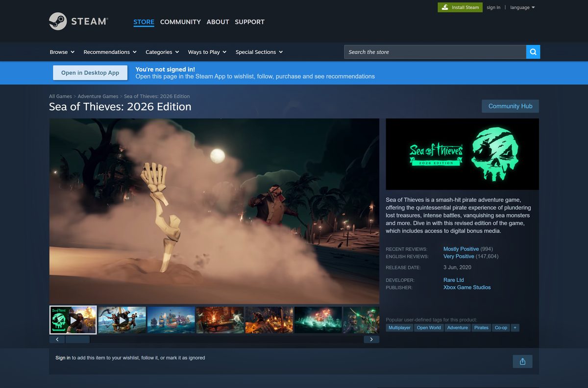The width and height of the screenshot is (588, 388).
Task: Open the STORE tab
Action: point(144,22)
